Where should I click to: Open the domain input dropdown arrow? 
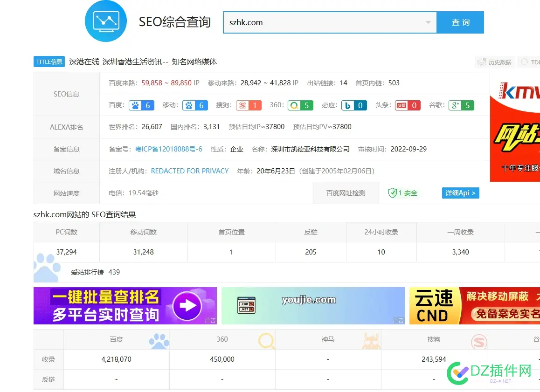point(428,22)
